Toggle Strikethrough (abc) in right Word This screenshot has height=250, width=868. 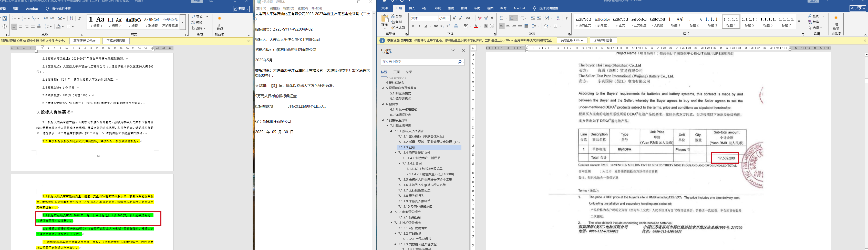click(436, 26)
